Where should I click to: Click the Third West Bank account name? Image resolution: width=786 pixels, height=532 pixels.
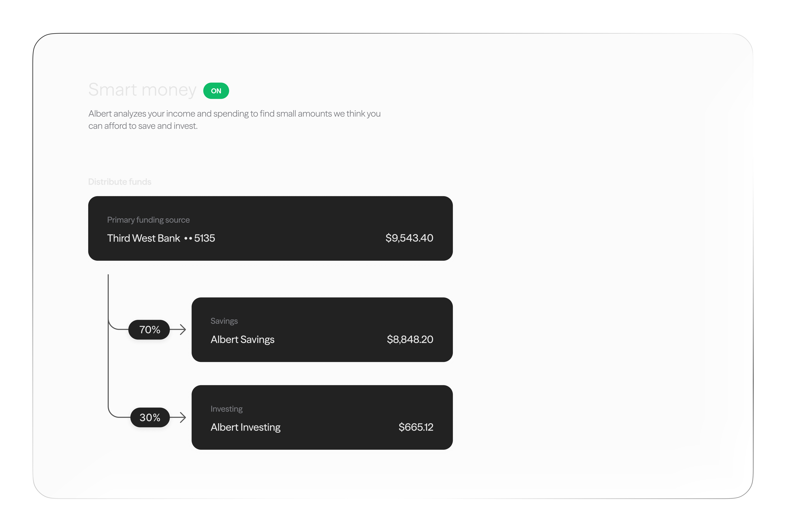(143, 238)
